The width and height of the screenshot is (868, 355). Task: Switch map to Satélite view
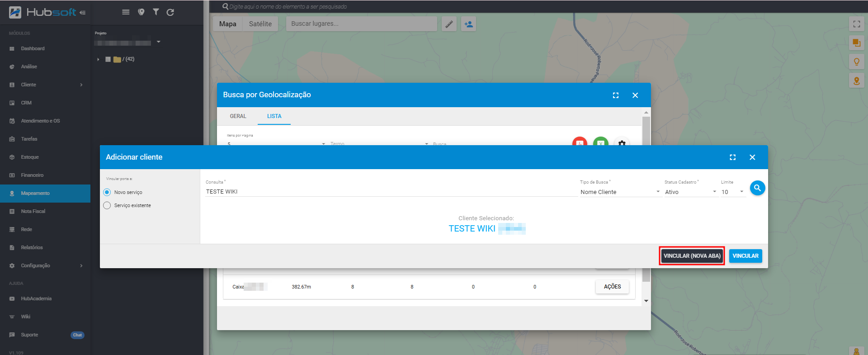coord(260,24)
